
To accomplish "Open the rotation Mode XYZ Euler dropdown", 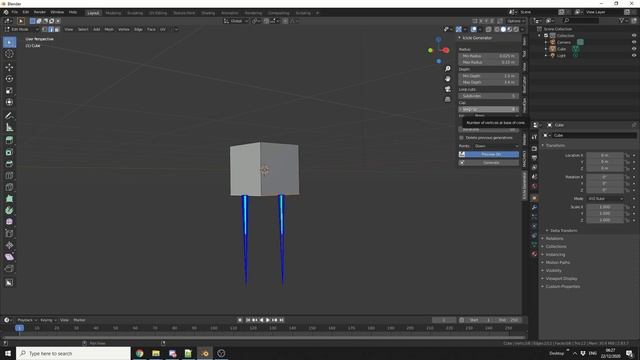I will (606, 199).
